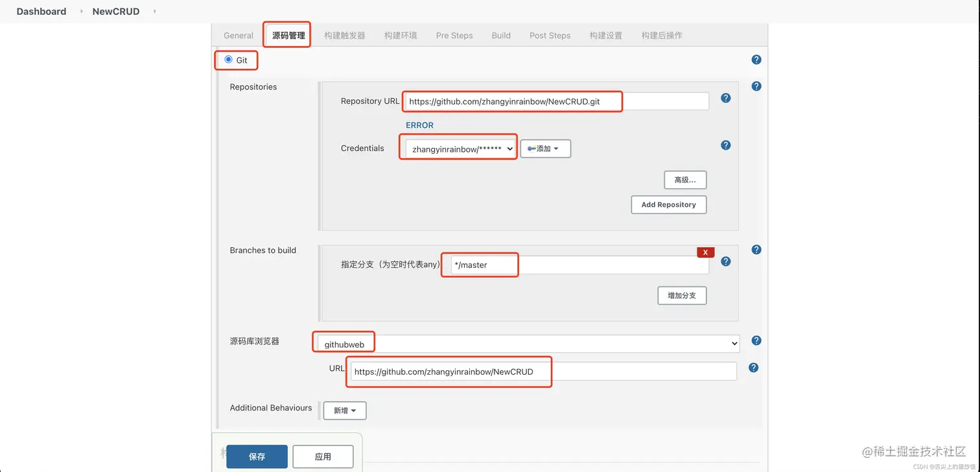Click the Add Repository button
980x472 pixels.
tap(669, 204)
